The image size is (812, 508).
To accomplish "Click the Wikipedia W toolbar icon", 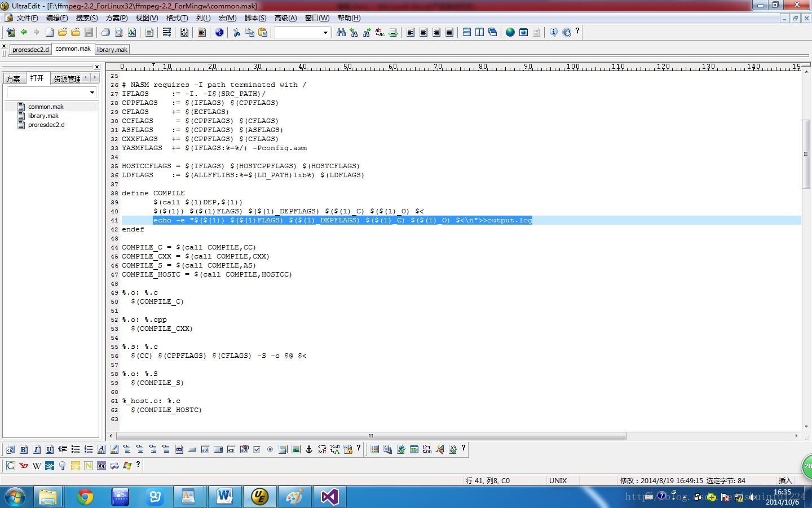I will [x=37, y=466].
